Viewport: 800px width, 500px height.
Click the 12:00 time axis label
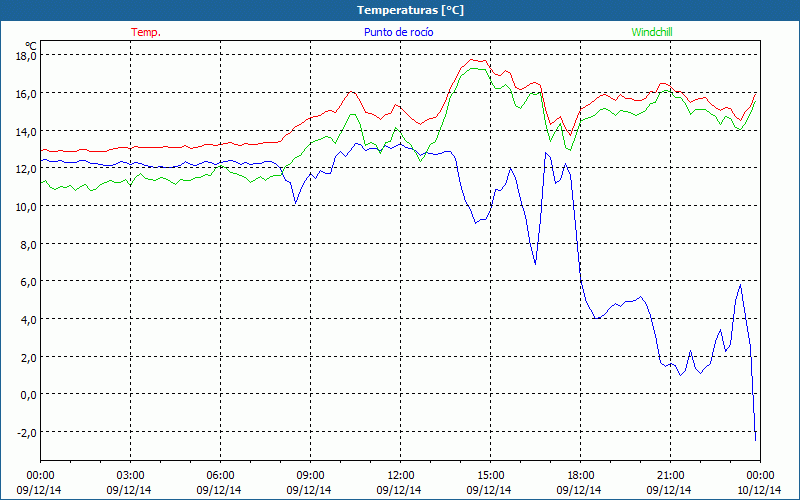[x=400, y=476]
